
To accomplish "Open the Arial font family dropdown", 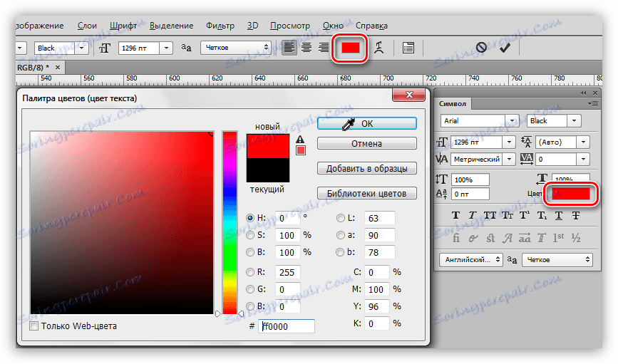I will [x=512, y=120].
